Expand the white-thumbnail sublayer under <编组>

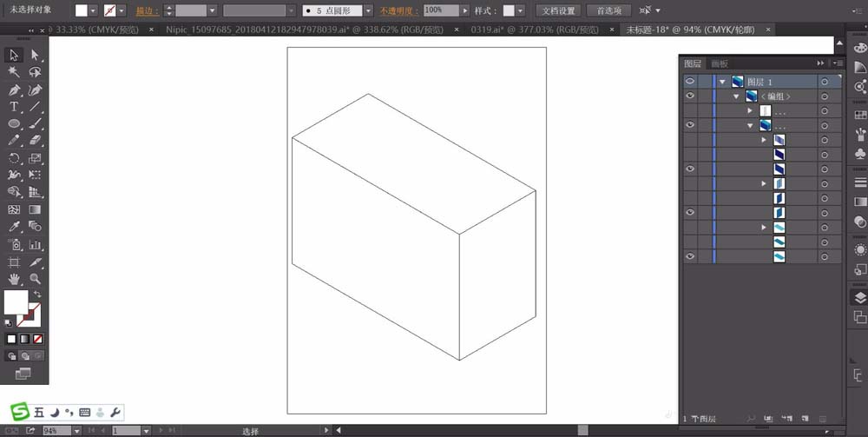click(750, 111)
